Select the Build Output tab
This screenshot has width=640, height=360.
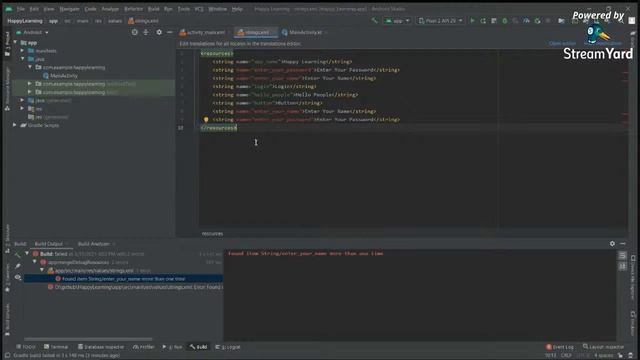pyautogui.click(x=49, y=244)
